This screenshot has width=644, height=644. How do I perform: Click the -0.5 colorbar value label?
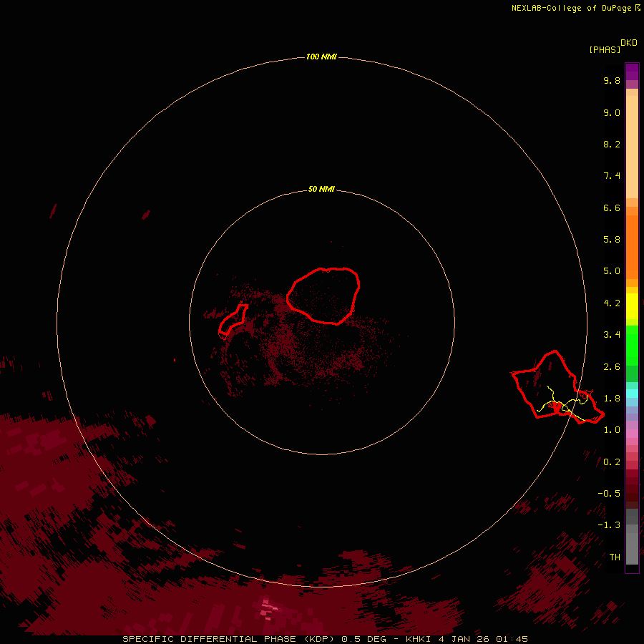(609, 494)
